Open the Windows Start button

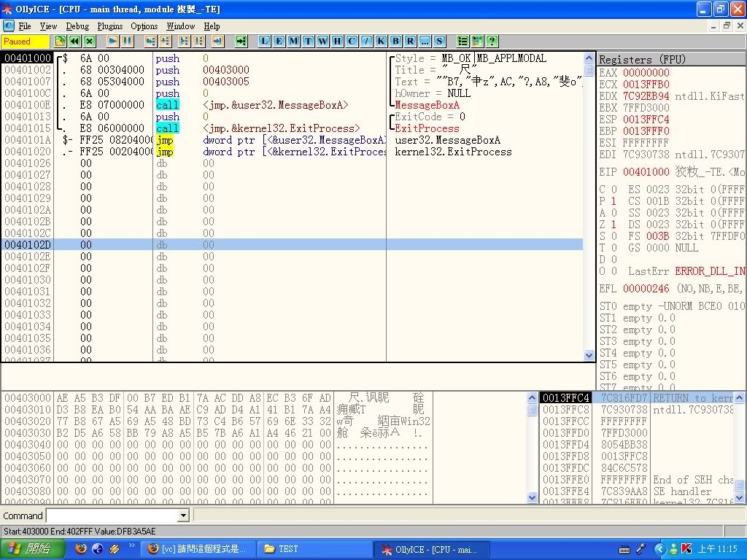pos(31,549)
